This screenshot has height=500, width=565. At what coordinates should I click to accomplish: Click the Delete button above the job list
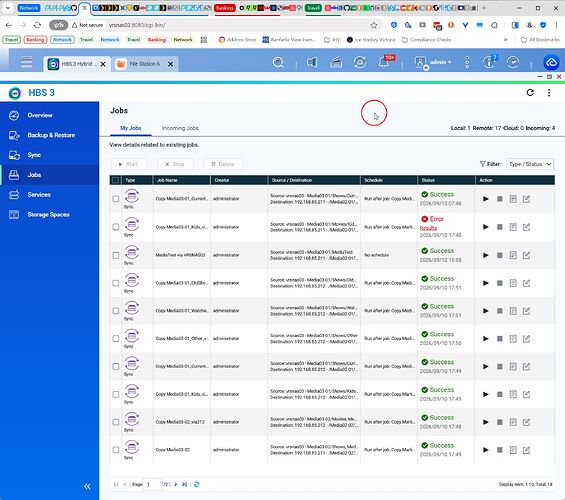(x=223, y=164)
